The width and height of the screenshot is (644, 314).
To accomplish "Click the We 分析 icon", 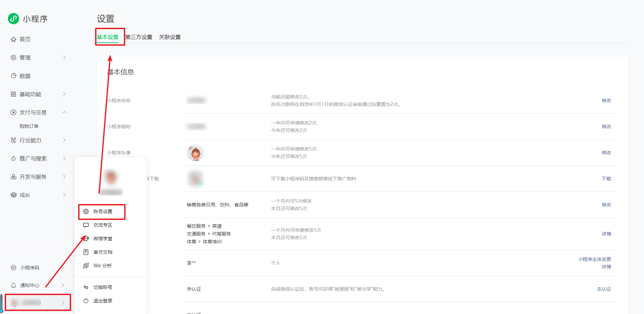I will click(86, 266).
